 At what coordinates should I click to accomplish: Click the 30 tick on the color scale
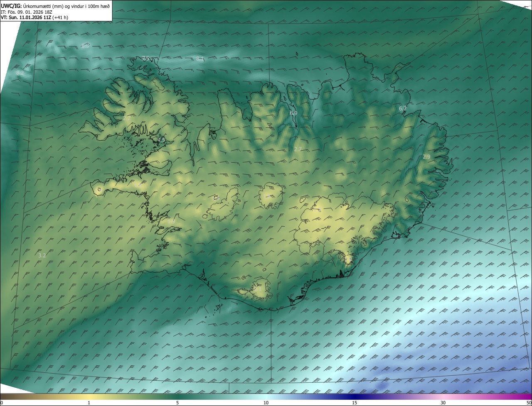tap(443, 403)
